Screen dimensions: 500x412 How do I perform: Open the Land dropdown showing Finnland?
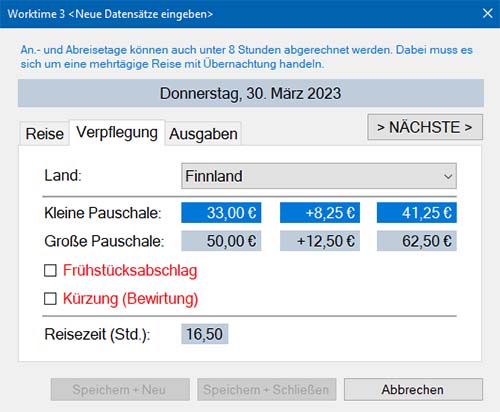point(319,176)
